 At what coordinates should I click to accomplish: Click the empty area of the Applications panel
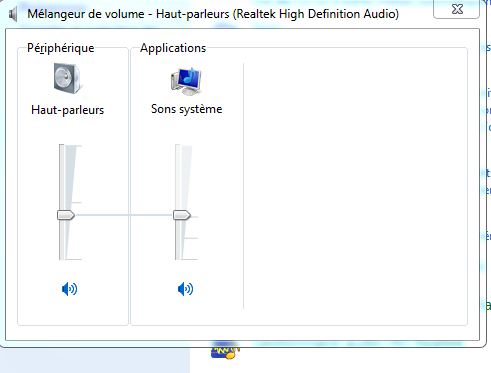355,187
